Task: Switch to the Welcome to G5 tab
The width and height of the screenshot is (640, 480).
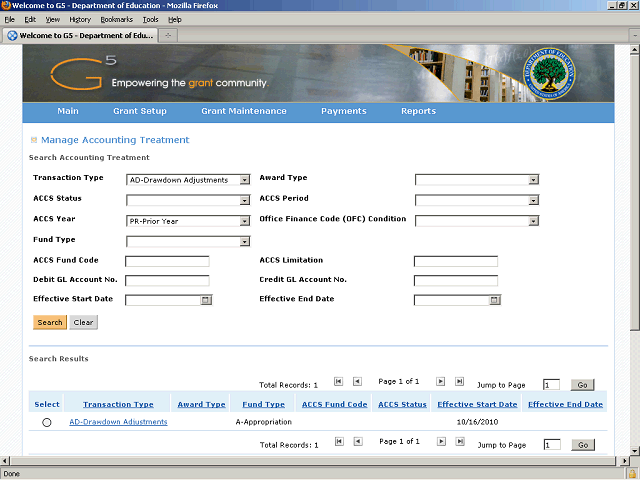Action: click(x=80, y=36)
